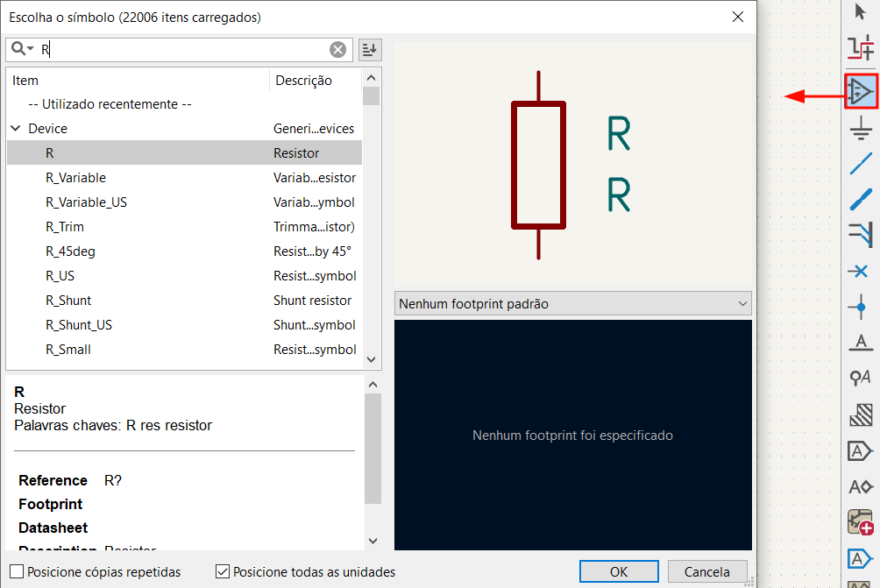Screen dimensions: 880x588
Task: Select the R_Variable_US symbol
Action: (184, 202)
